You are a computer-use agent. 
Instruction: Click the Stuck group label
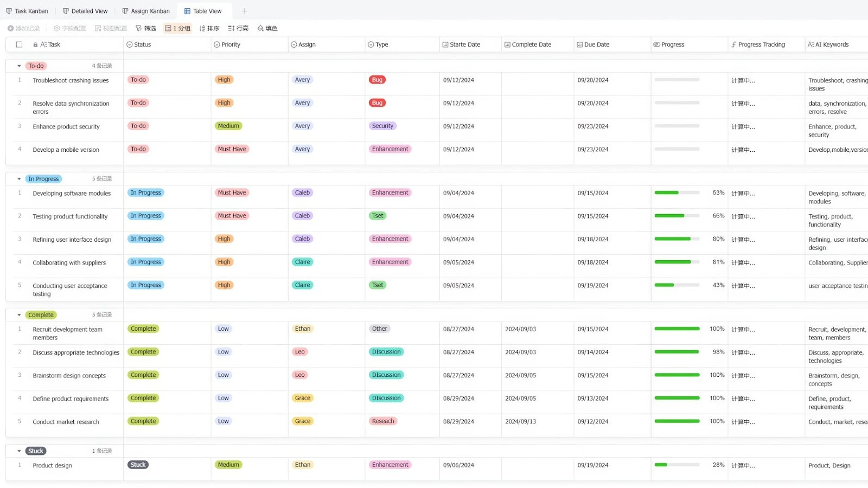pyautogui.click(x=35, y=451)
